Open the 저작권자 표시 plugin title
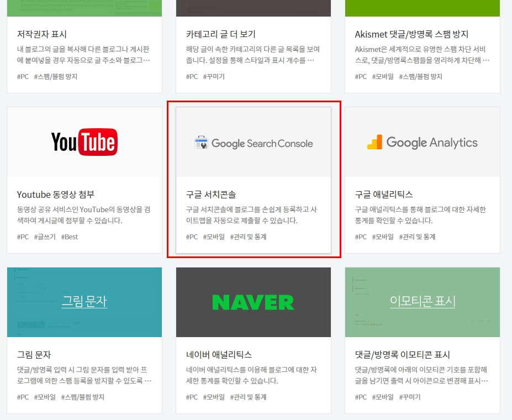 click(42, 34)
